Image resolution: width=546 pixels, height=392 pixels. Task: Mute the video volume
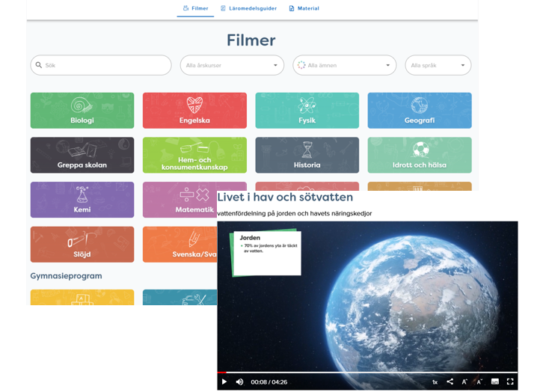(239, 382)
